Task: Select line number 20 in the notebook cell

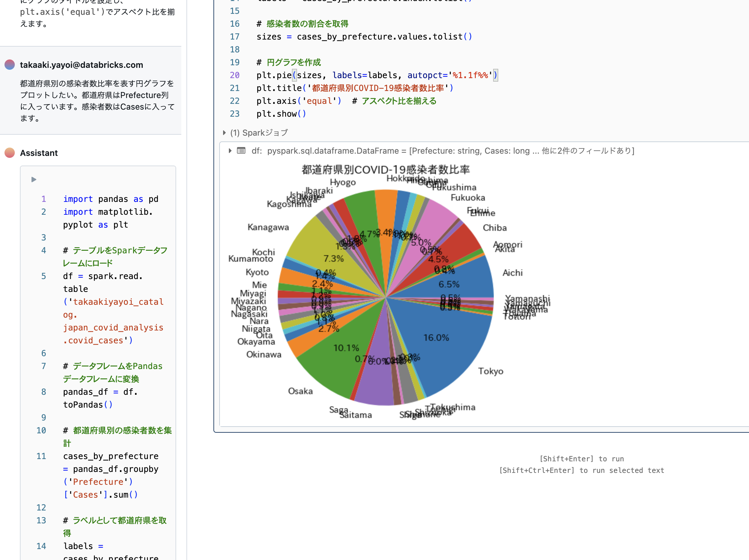Action: 234,75
